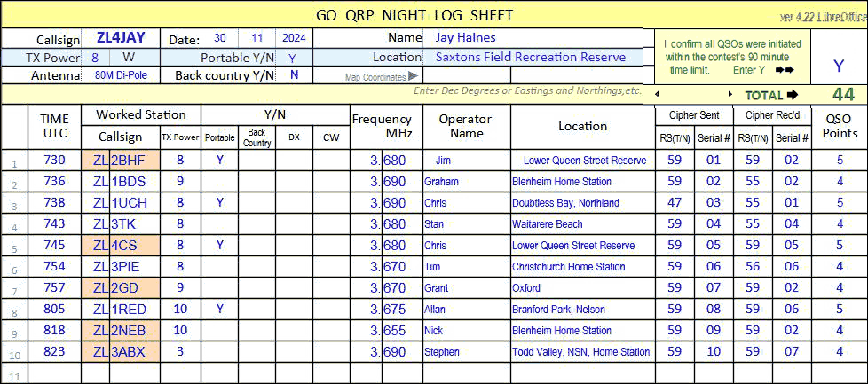Image resolution: width=868 pixels, height=384 pixels.
Task: Click operator name Jim
Action: click(x=443, y=161)
